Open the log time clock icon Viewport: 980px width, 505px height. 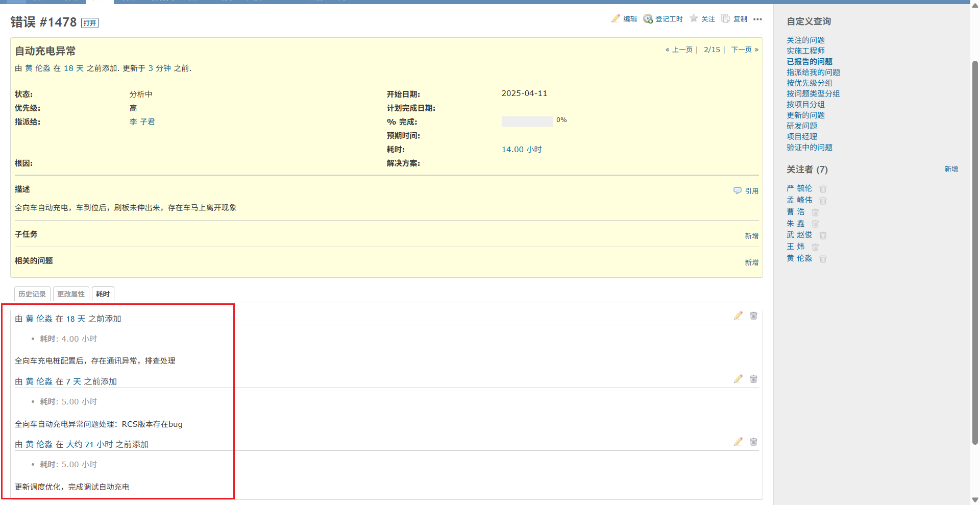648,19
